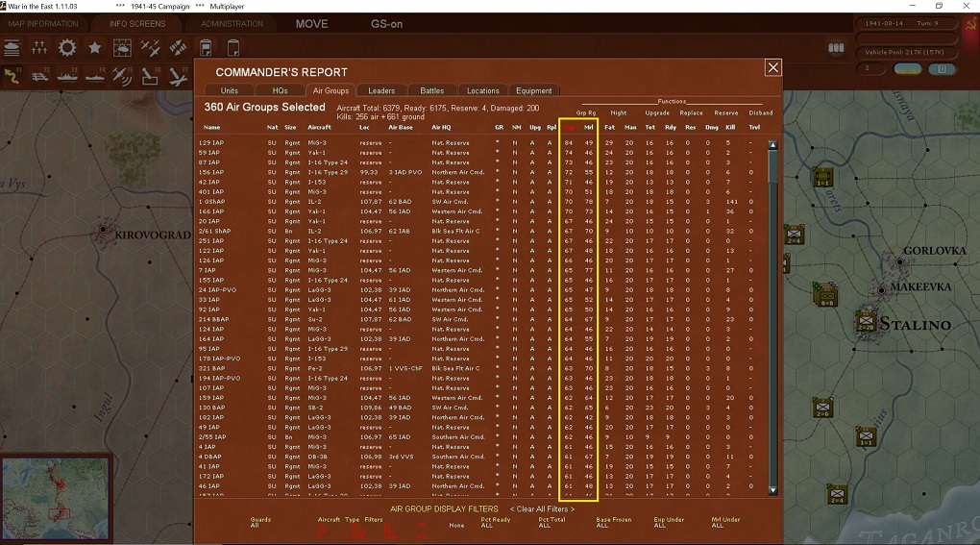Toggle the Mrl Under filter value ALL
This screenshot has height=545, width=980.
click(x=717, y=526)
